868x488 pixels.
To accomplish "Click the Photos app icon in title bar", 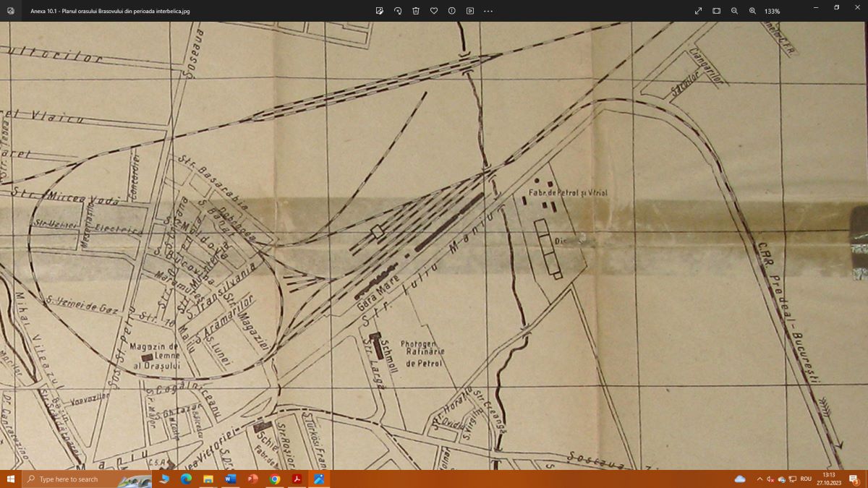I will point(11,11).
